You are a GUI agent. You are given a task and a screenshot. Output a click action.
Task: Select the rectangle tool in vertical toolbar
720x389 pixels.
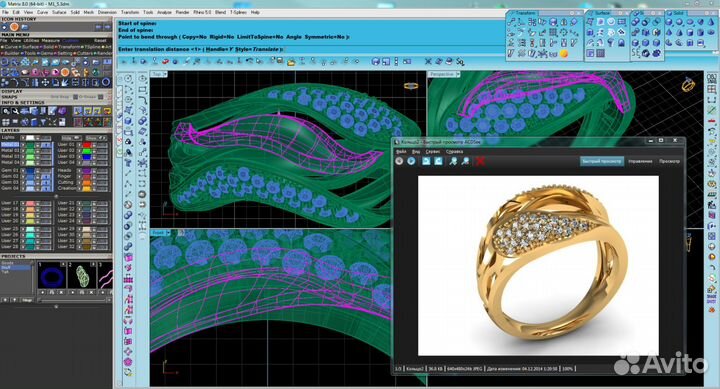point(142,90)
